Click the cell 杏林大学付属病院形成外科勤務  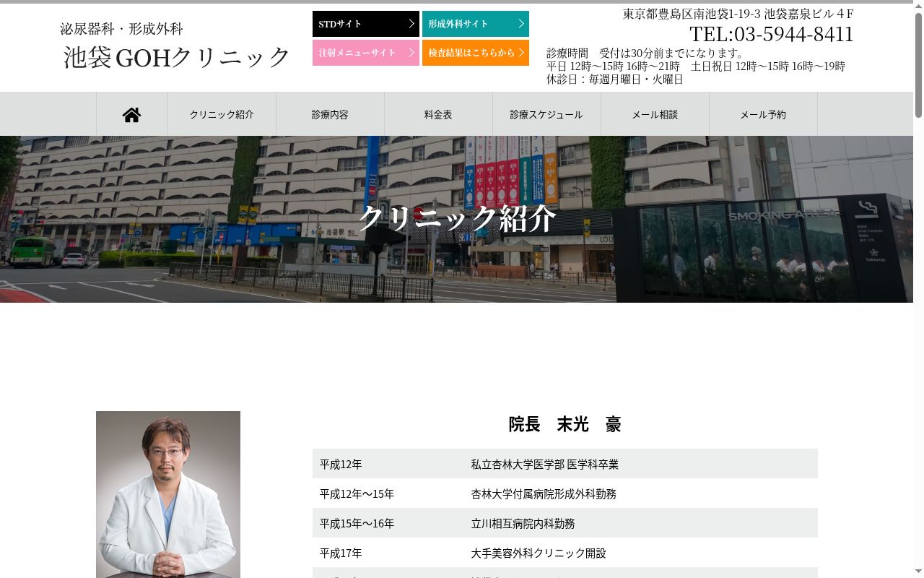point(544,493)
